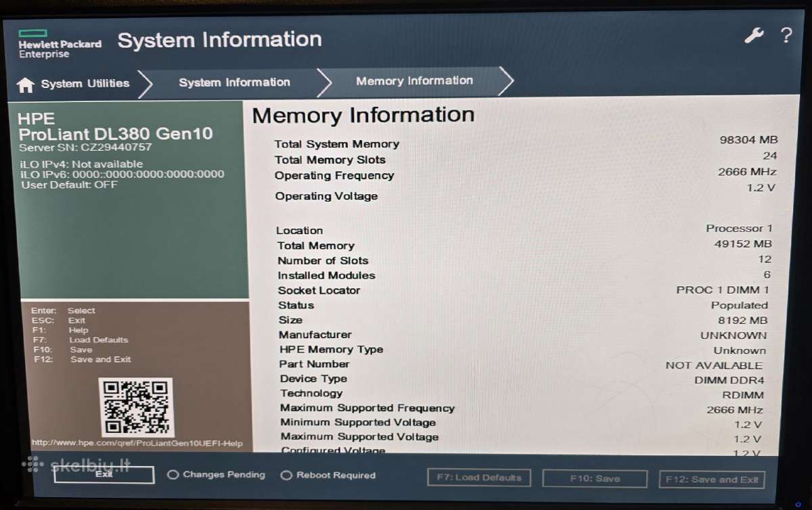This screenshot has width=812, height=510.
Task: Select the NOT AVAILABLE value
Action: (714, 365)
